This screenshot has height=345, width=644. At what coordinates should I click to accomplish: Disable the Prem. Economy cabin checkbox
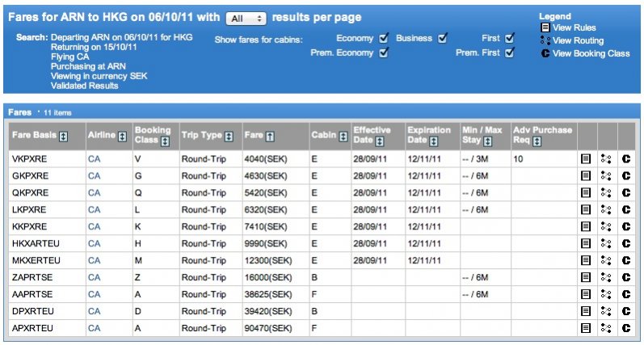coord(384,53)
